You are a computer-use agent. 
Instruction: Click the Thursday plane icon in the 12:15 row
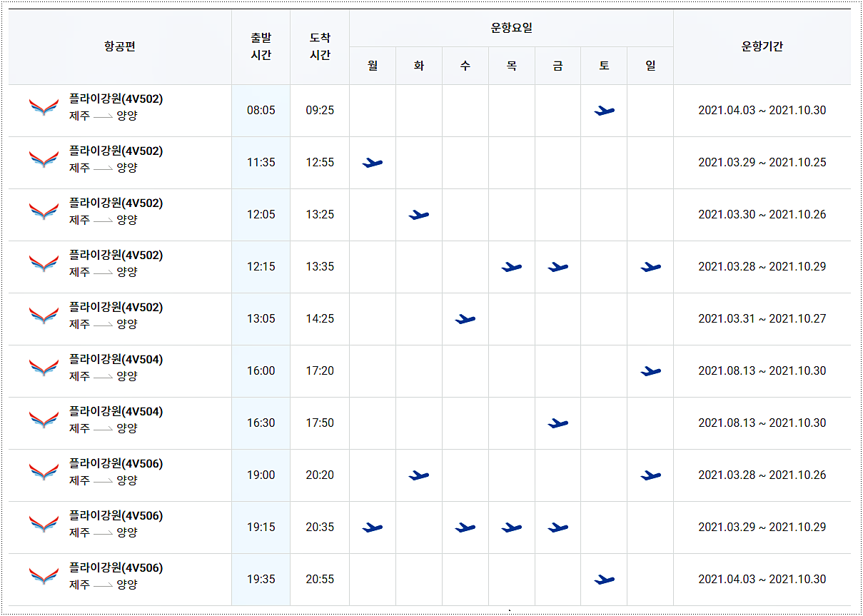point(512,267)
